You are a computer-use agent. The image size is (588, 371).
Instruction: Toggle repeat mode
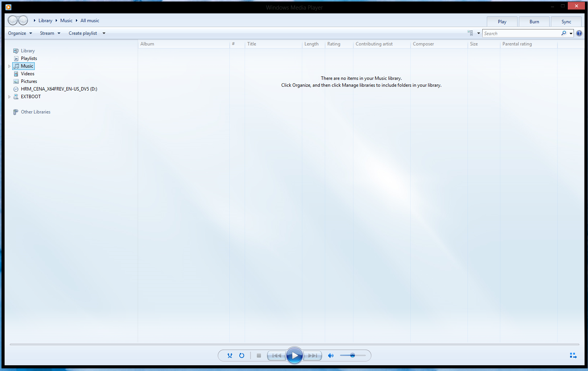point(242,355)
